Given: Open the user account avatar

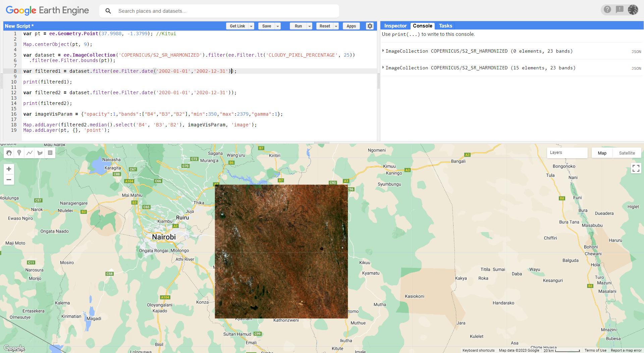Looking at the screenshot, I should [x=633, y=10].
